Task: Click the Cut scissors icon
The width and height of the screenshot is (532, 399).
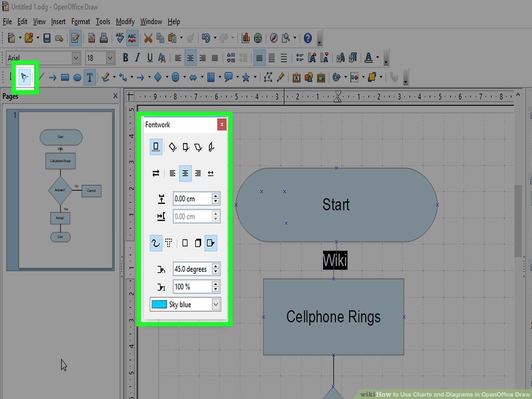Action: [148, 38]
